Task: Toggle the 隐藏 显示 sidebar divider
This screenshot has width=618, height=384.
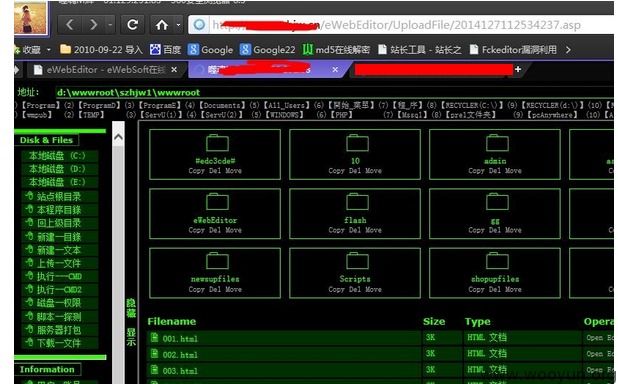Action: [131, 322]
